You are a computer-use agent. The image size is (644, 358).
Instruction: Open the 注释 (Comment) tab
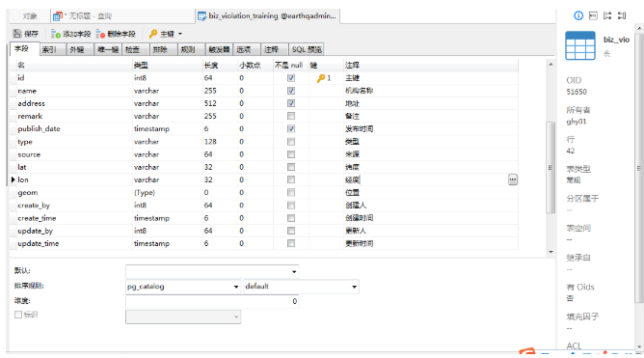275,49
